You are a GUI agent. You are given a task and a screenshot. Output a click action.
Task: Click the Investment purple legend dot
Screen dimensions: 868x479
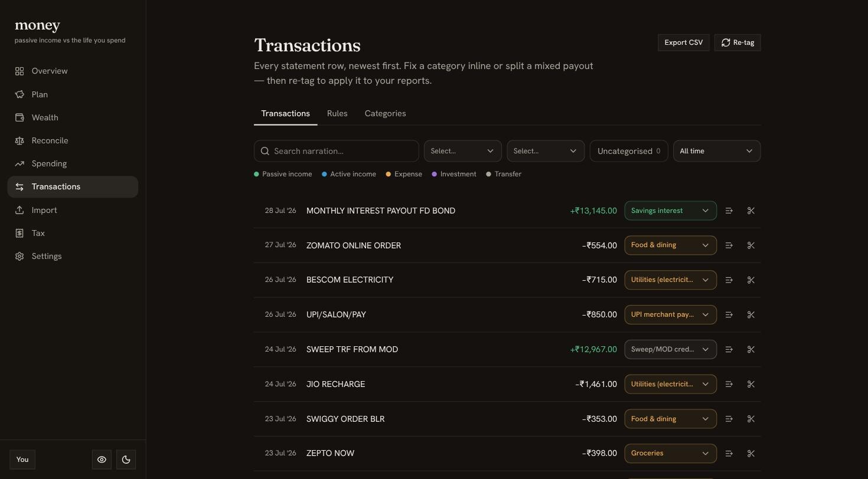click(x=435, y=174)
